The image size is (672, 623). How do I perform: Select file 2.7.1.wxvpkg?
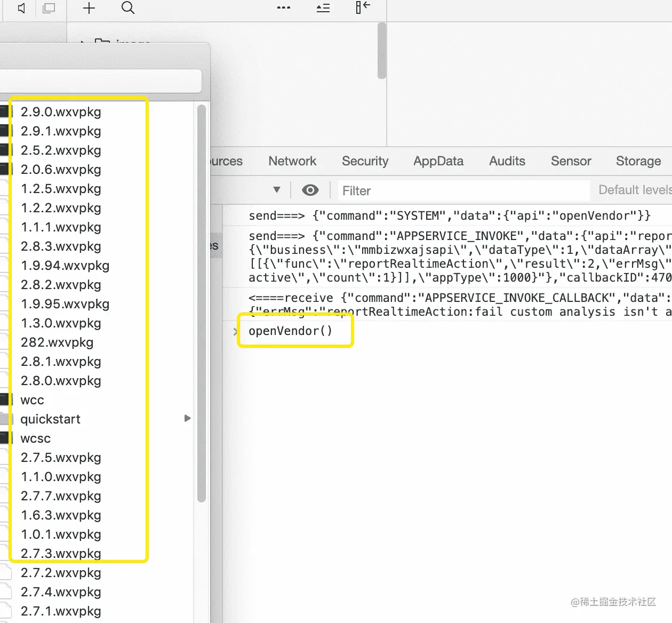coord(61,611)
